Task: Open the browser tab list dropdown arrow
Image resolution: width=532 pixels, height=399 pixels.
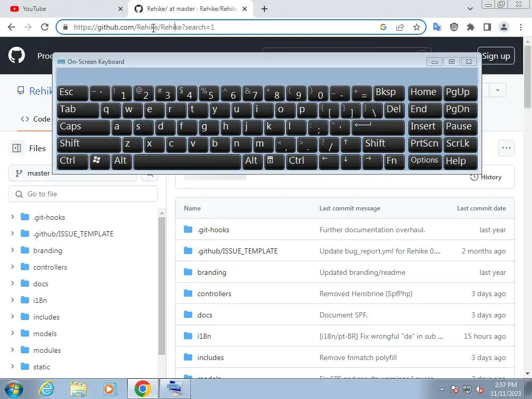Action: (x=470, y=9)
